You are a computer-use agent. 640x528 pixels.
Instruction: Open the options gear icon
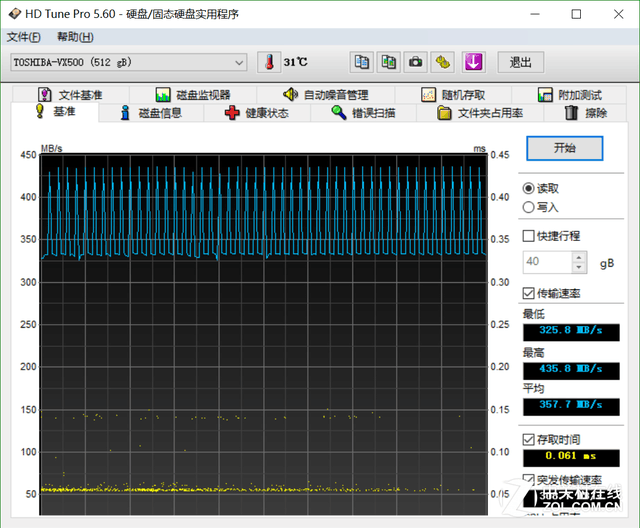(x=442, y=62)
